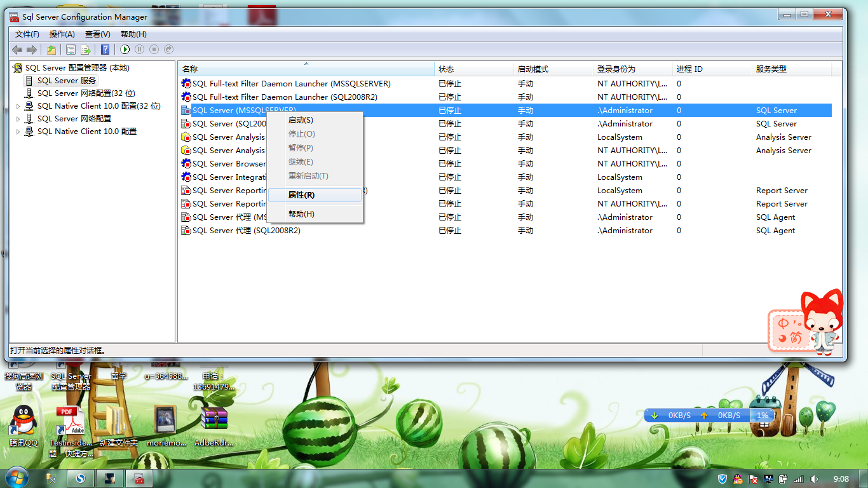
Task: Click the QQ penguin tray icon
Action: point(738,479)
